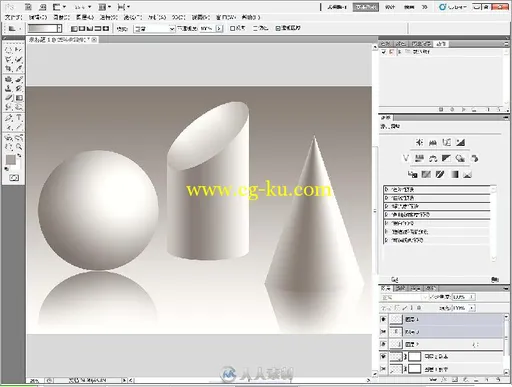Toggle Quick Mask mode button
512x387 pixels.
click(14, 178)
